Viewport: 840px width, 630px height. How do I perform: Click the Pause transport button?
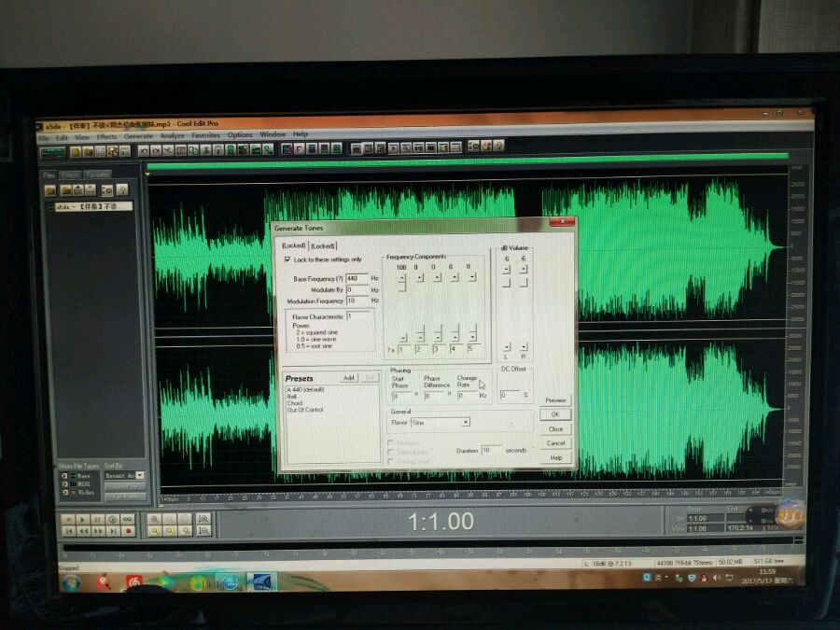[97, 520]
